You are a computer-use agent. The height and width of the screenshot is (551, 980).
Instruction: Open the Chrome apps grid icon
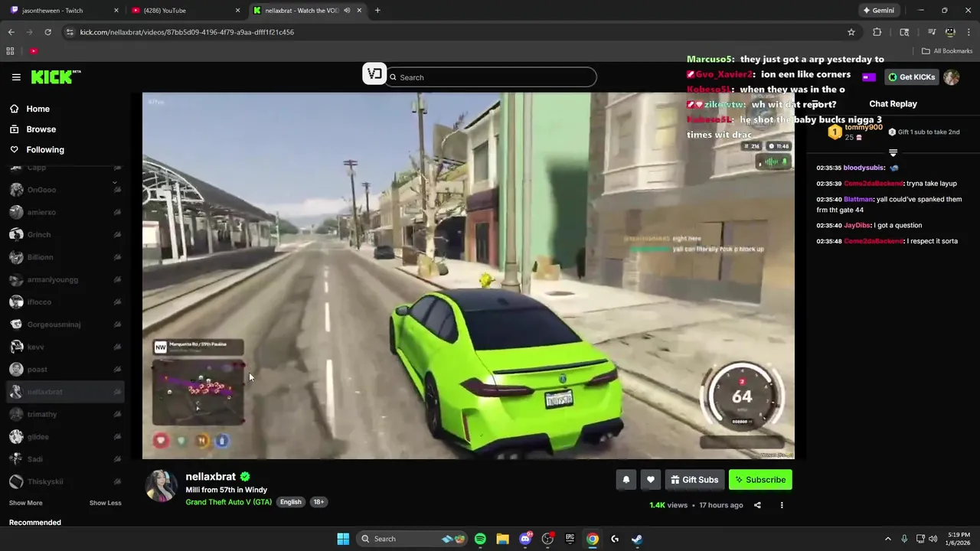(x=10, y=51)
